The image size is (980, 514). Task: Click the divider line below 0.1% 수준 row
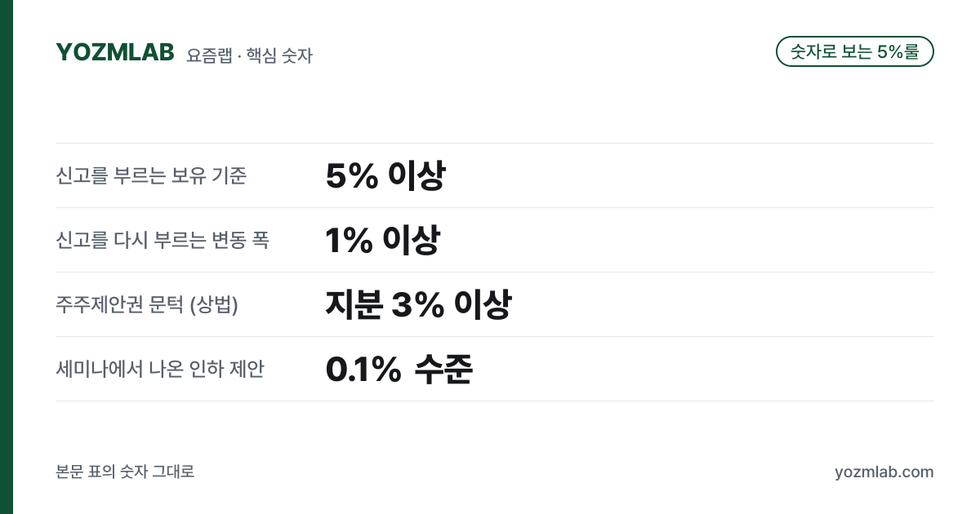(x=495, y=401)
